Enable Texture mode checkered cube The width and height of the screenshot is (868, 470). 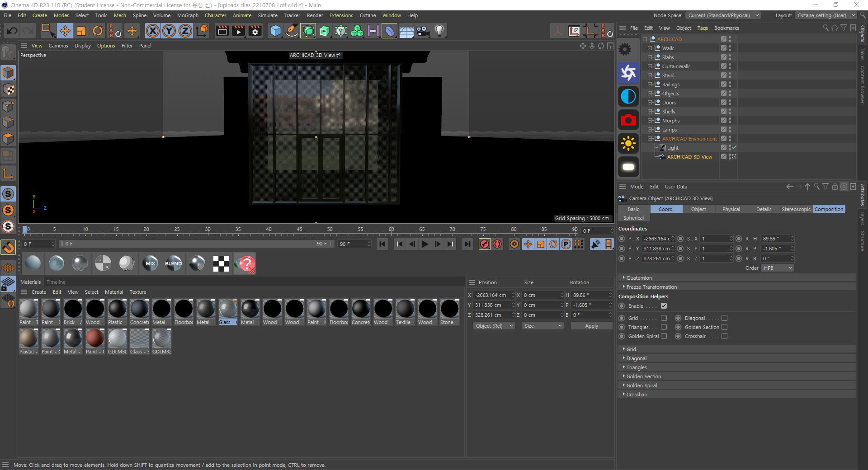click(8, 89)
